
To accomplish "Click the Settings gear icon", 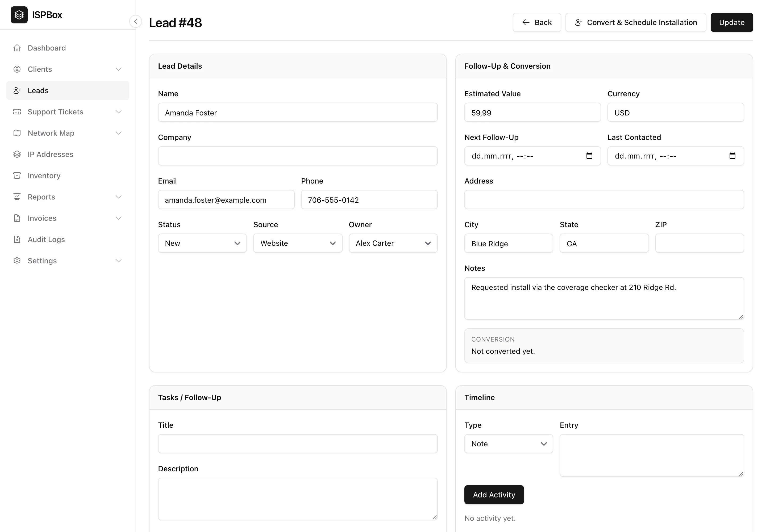I will (17, 261).
